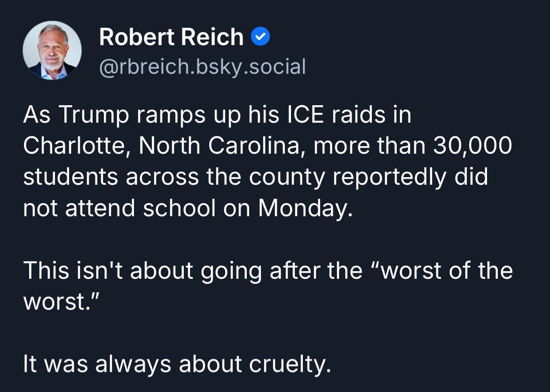Image resolution: width=550 pixels, height=392 pixels.
Task: Click Robert Reich's profile avatar photo
Action: click(52, 50)
